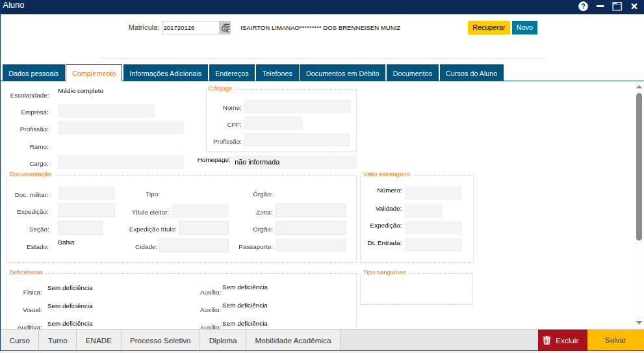The width and height of the screenshot is (644, 353).
Task: Open the Processo Seletivo bottom tab
Action: coord(160,341)
